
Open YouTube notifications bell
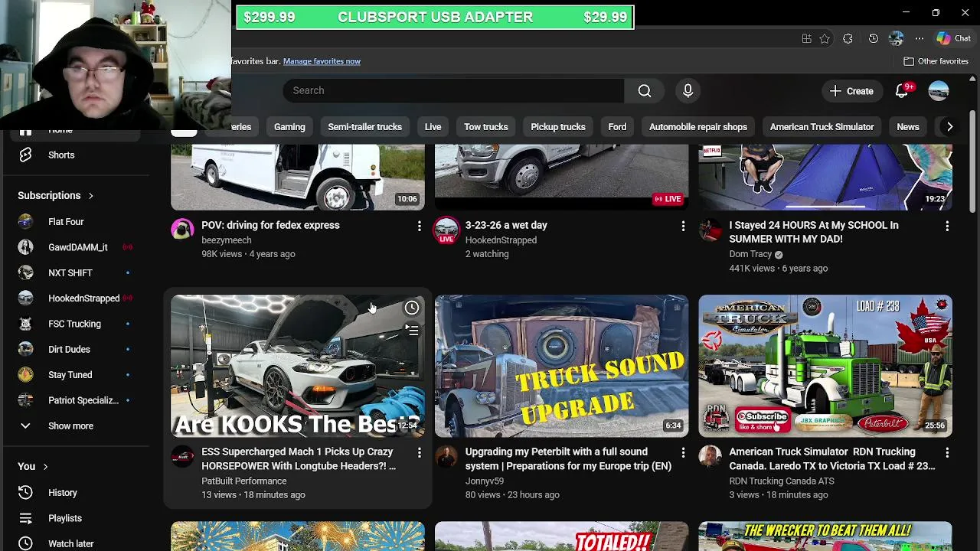902,90
